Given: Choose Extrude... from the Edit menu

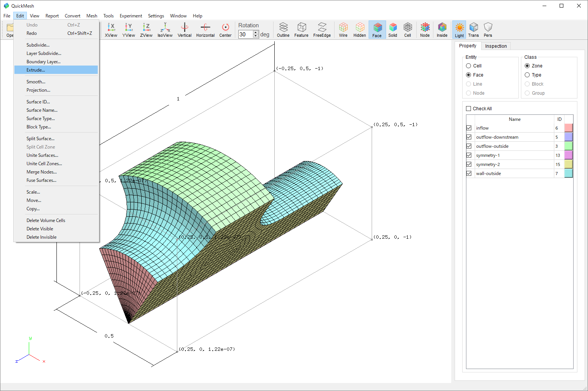Looking at the screenshot, I should pos(36,70).
